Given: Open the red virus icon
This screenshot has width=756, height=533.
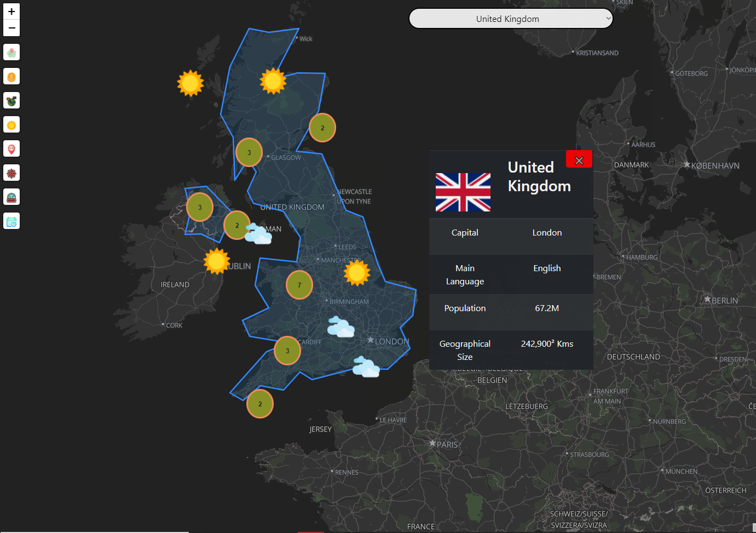Looking at the screenshot, I should [11, 173].
